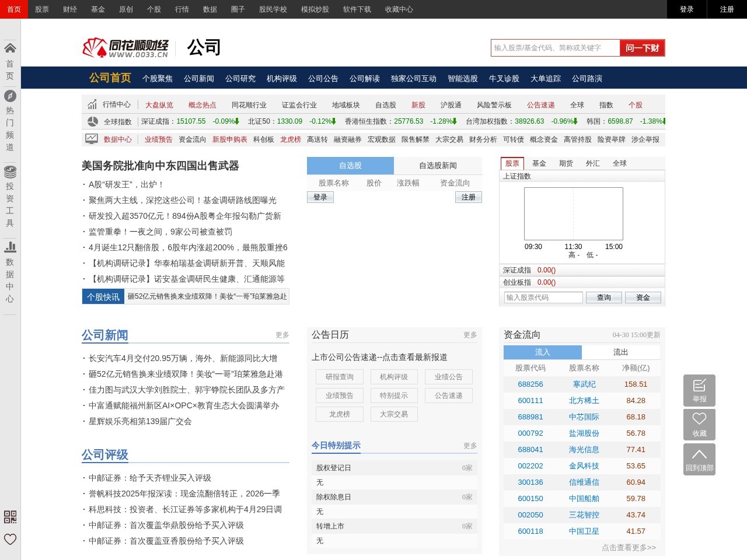Click the 数据中心 monitor icon
The width and height of the screenshot is (747, 560).
point(92,139)
